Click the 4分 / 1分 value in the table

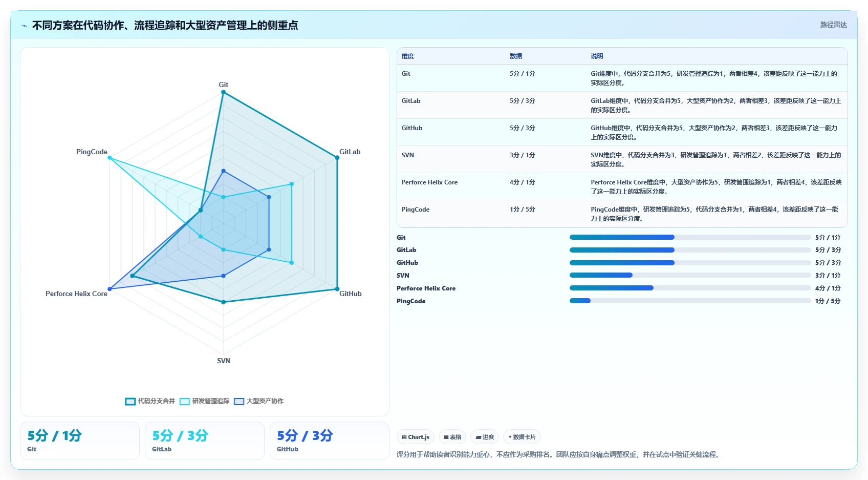522,182
